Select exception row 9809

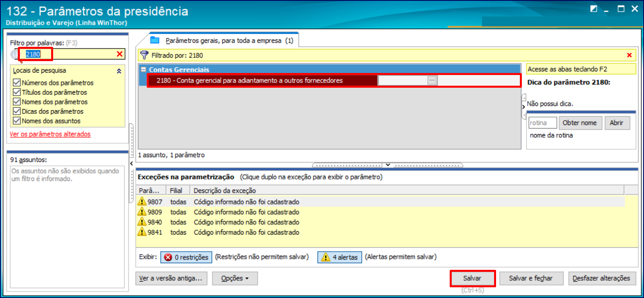(381, 212)
